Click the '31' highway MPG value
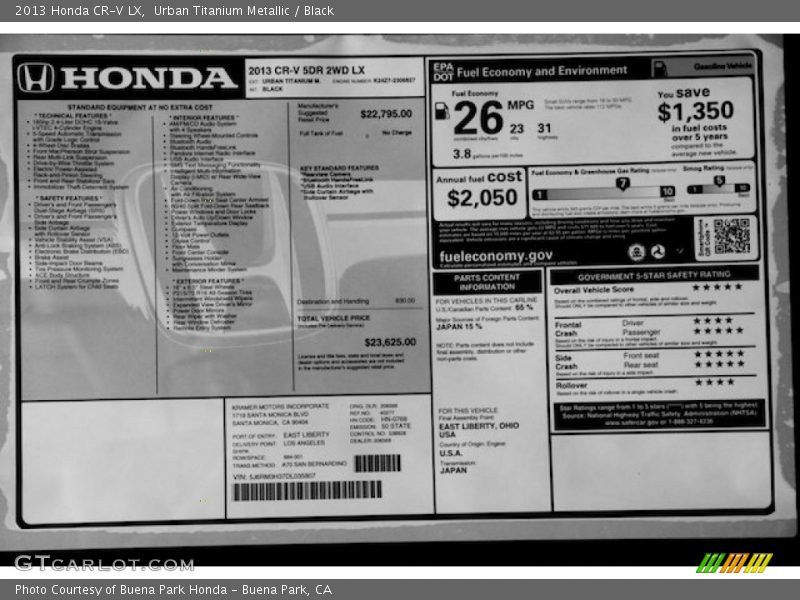The image size is (800, 600). (x=544, y=128)
